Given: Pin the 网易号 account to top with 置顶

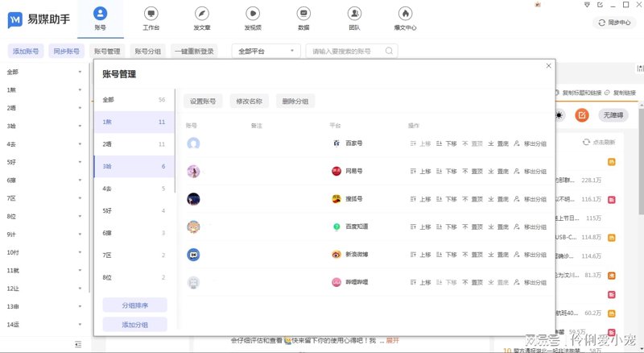Looking at the screenshot, I should click(473, 171).
